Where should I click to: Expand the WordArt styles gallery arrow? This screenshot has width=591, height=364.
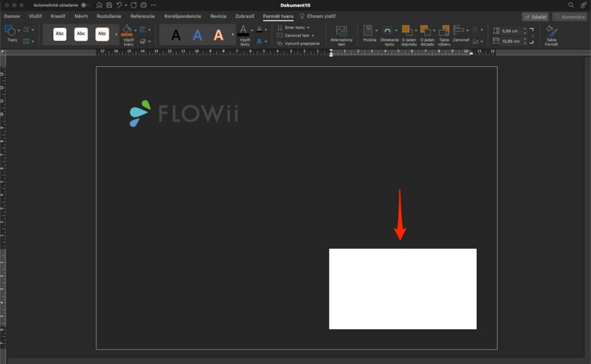233,34
